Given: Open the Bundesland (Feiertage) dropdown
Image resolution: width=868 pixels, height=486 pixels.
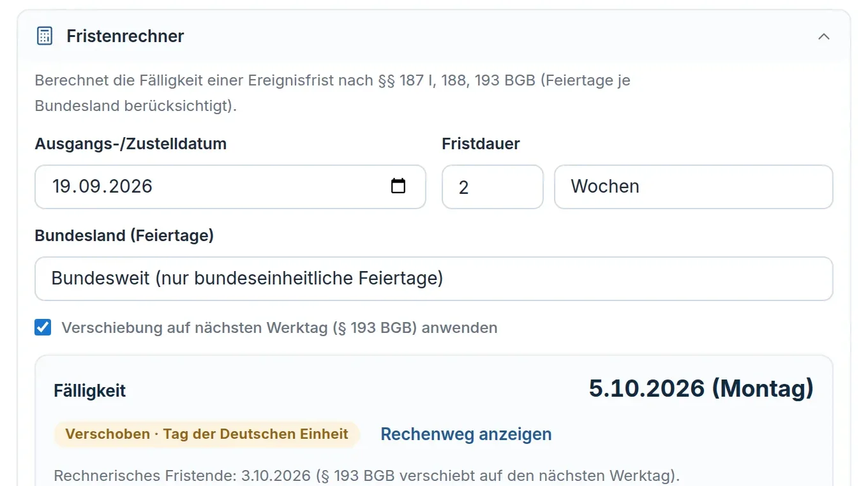Looking at the screenshot, I should (x=434, y=279).
